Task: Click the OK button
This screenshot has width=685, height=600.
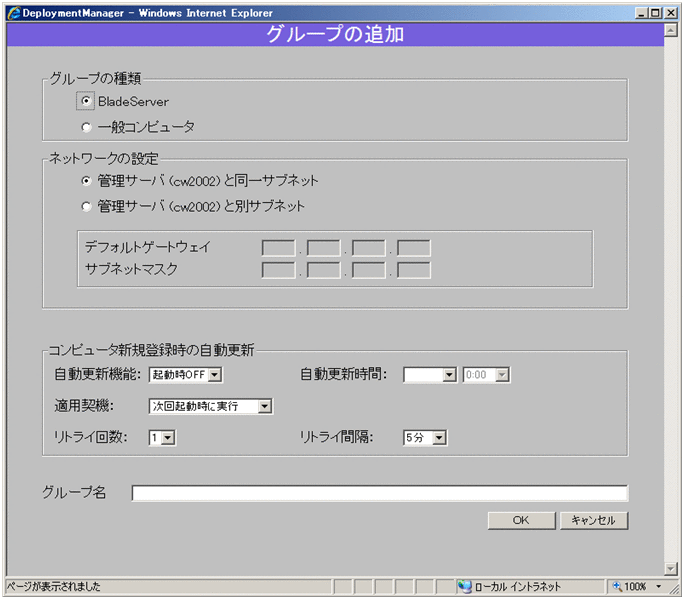Action: pos(521,520)
